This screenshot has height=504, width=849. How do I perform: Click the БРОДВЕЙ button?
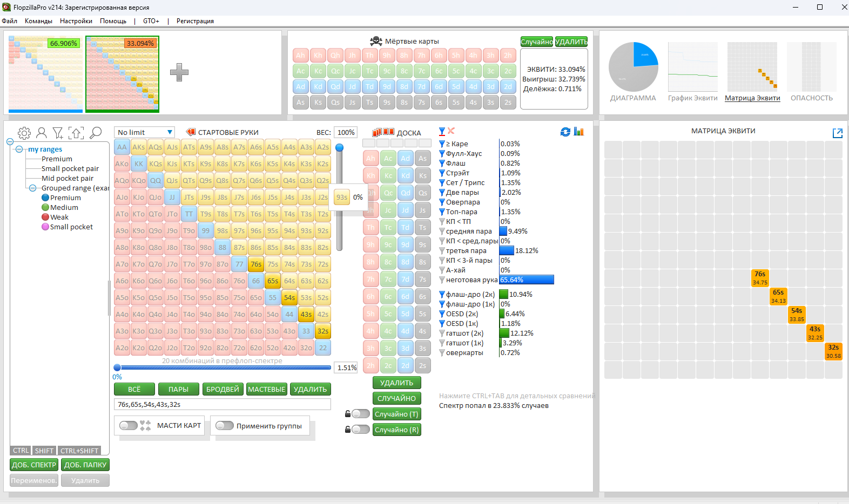pos(223,389)
